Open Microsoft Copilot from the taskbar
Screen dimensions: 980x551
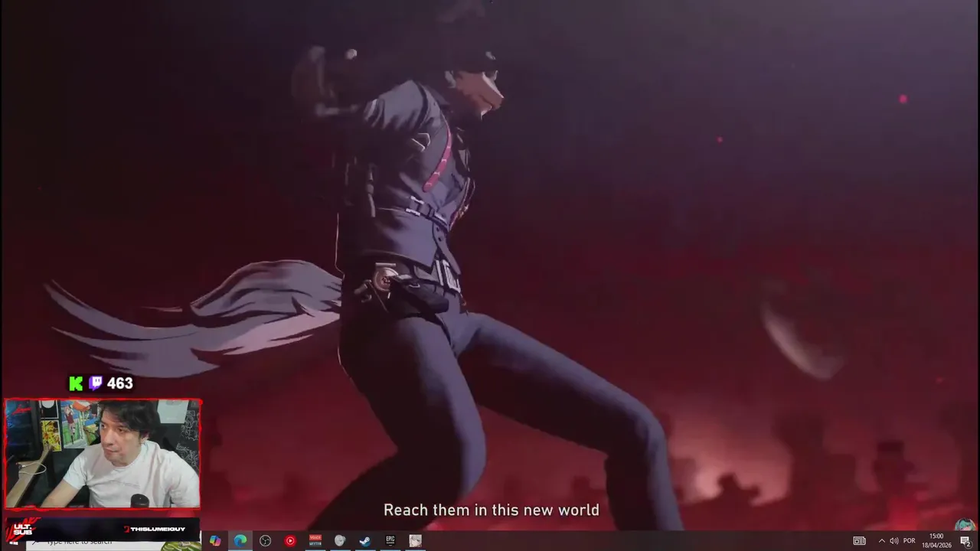[215, 540]
